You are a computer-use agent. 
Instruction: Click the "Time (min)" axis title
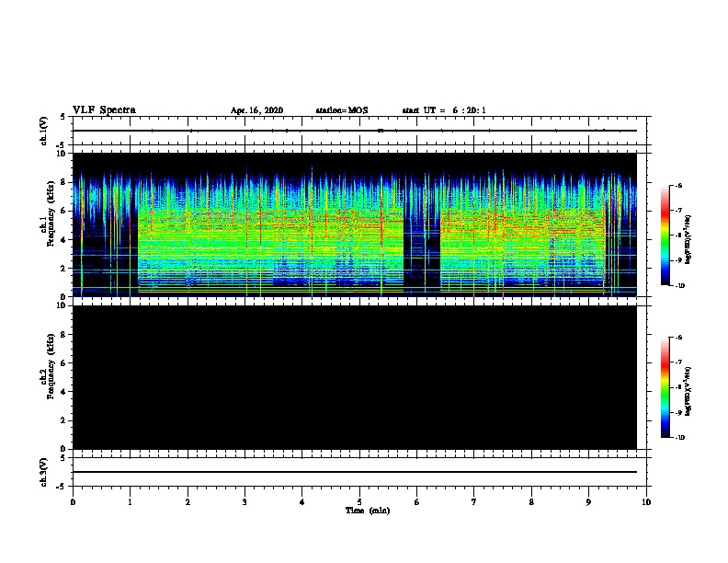pos(368,511)
